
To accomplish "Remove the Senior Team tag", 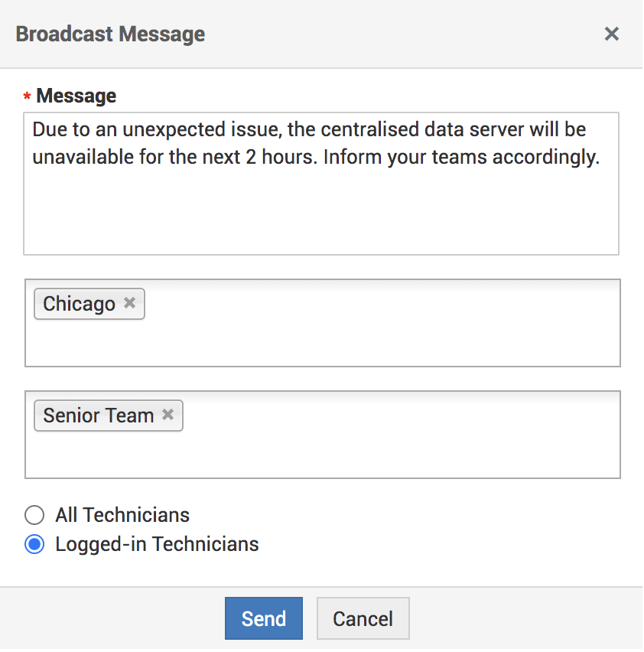I will click(168, 415).
